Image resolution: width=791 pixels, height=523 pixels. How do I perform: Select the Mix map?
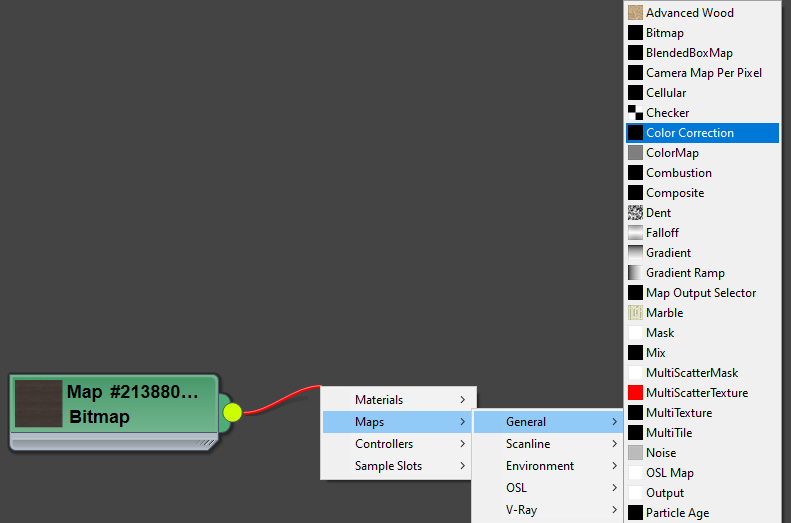pyautogui.click(x=702, y=353)
